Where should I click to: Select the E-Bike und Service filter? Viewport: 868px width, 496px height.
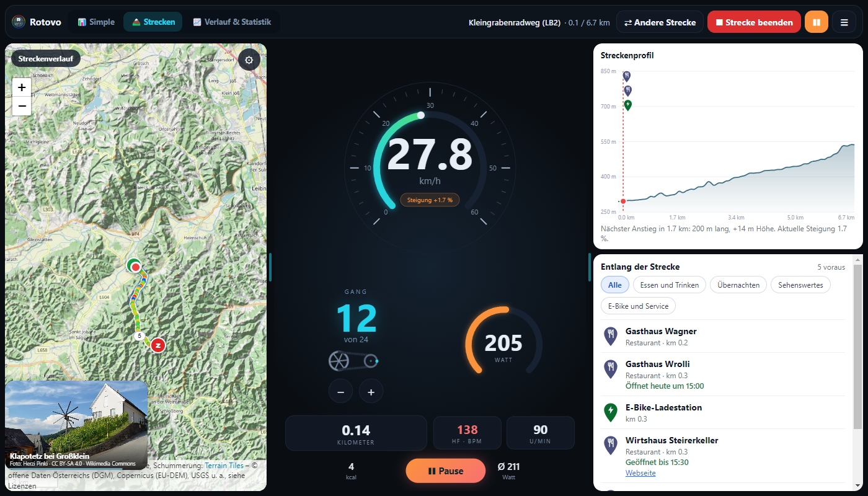click(x=638, y=306)
